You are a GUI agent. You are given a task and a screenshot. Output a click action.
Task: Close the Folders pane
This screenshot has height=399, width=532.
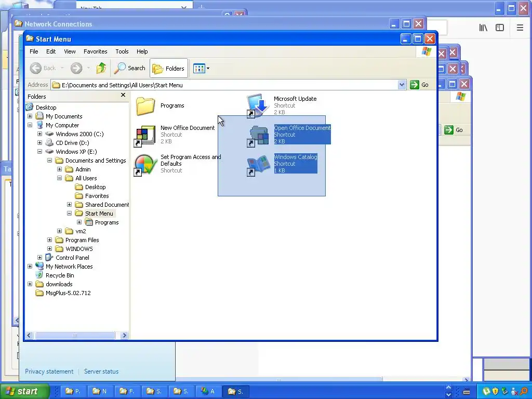click(123, 96)
